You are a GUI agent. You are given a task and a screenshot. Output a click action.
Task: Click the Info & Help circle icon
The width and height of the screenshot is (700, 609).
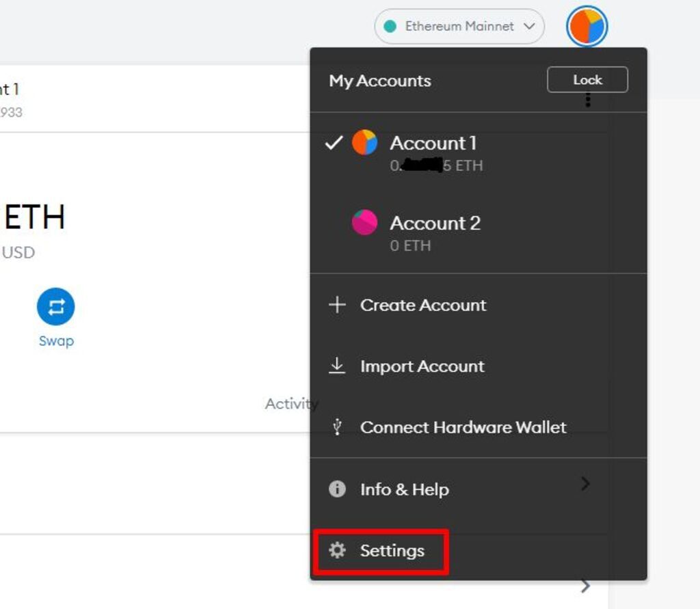point(337,489)
